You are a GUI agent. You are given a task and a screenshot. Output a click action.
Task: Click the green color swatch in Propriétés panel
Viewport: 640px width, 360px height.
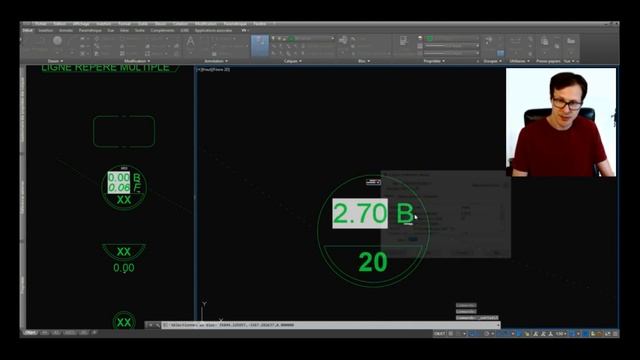[x=429, y=38]
